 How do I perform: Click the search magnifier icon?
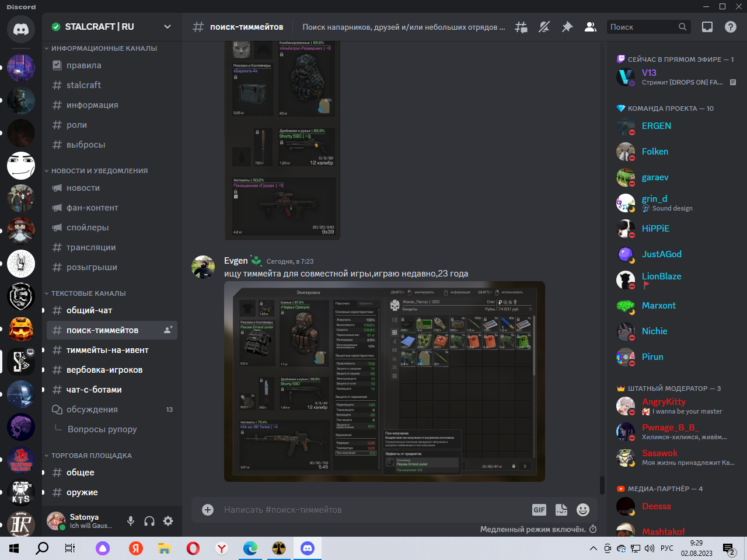coord(682,27)
